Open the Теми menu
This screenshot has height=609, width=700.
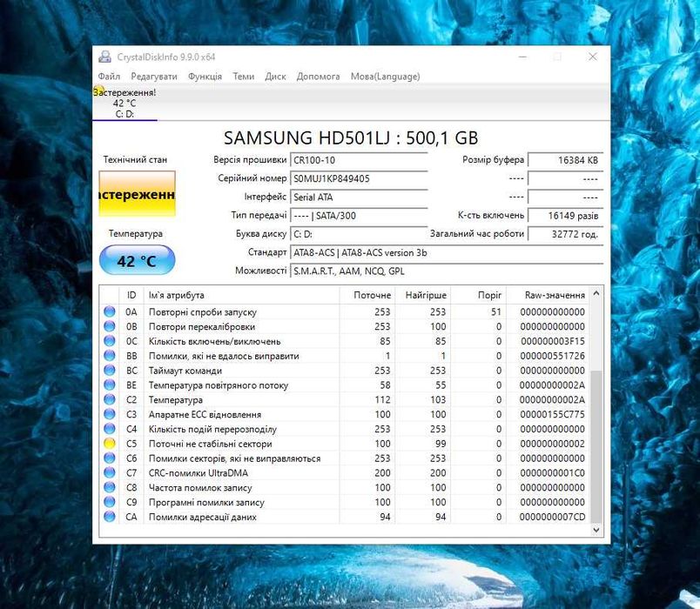point(243,77)
